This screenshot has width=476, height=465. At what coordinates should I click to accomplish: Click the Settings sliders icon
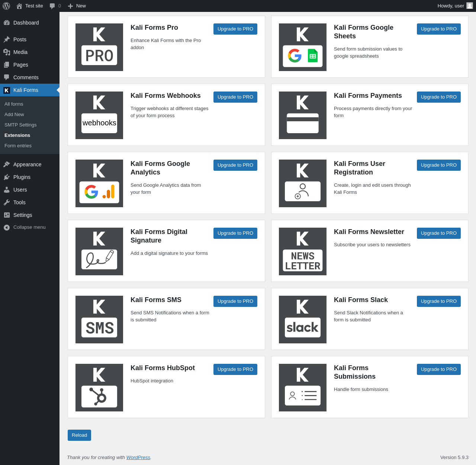[x=7, y=215]
